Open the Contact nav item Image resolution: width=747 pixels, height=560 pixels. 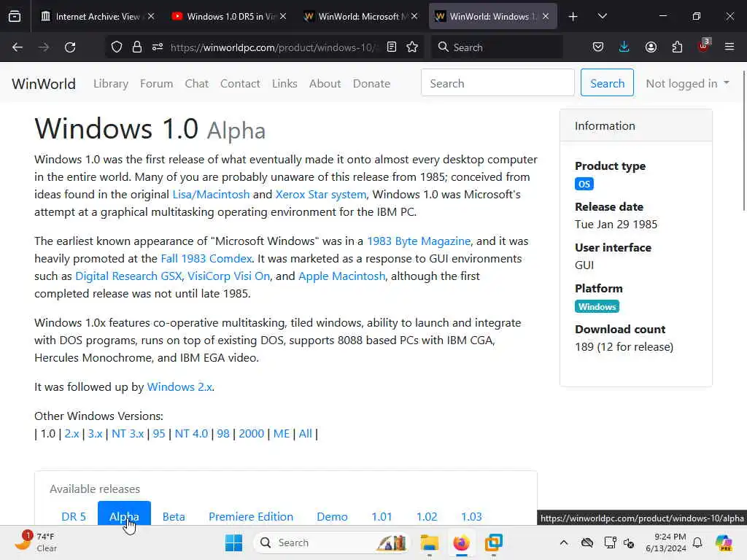click(x=240, y=83)
